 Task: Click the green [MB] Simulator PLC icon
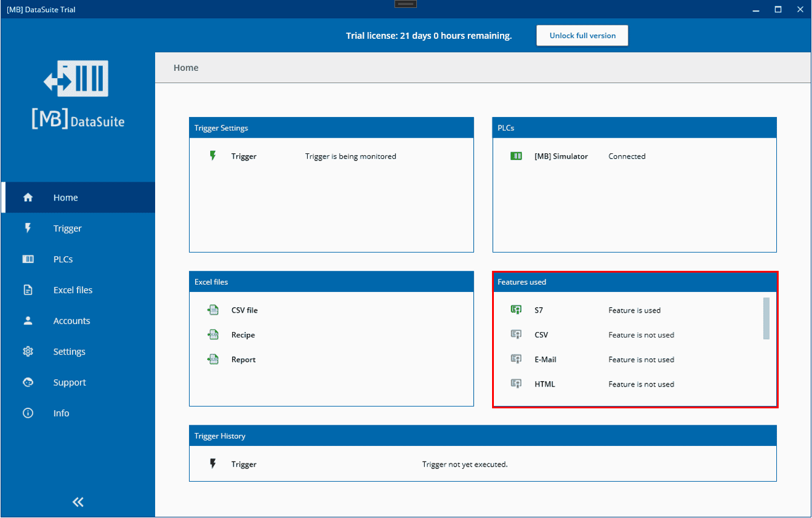pyautogui.click(x=516, y=156)
